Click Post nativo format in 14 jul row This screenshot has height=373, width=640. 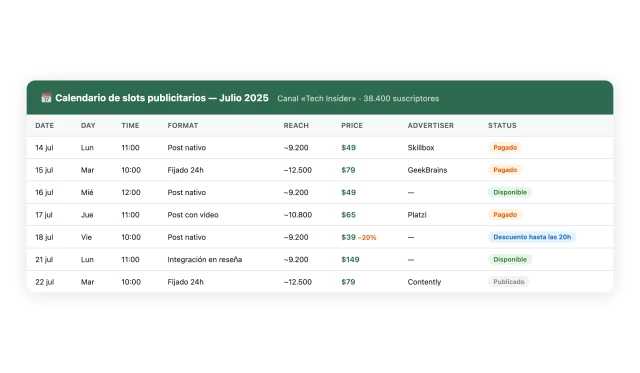pyautogui.click(x=187, y=148)
